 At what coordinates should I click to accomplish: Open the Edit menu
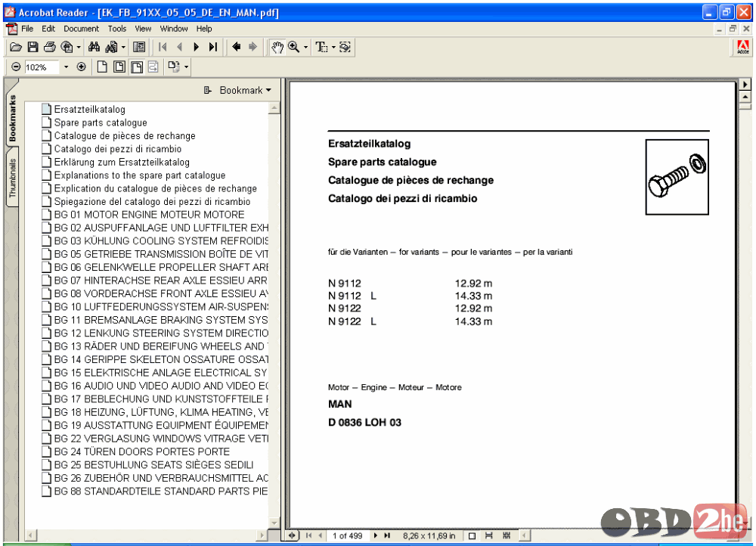click(x=48, y=29)
